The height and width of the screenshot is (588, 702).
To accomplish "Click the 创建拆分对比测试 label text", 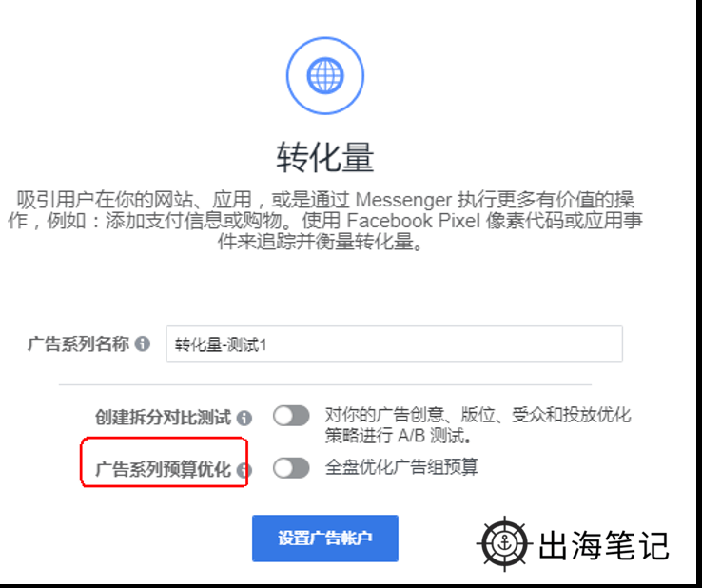I will coord(164,418).
